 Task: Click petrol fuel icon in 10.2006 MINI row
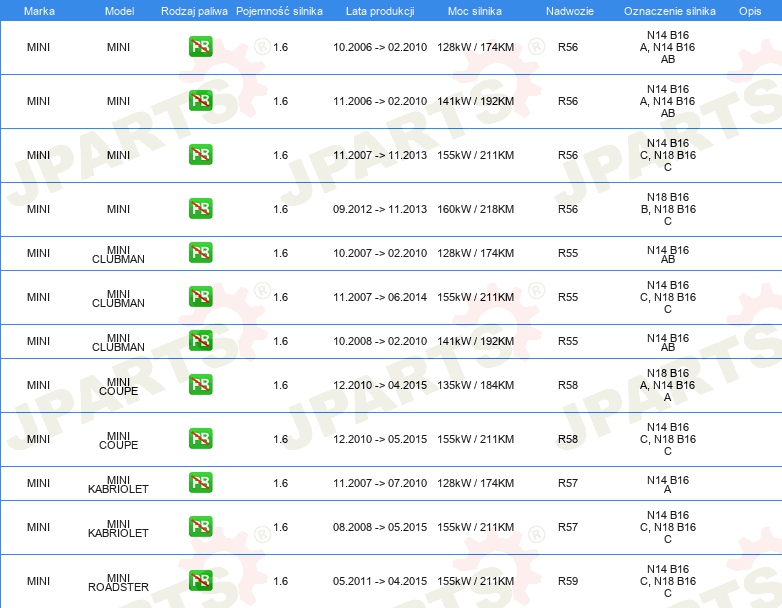[x=200, y=47]
